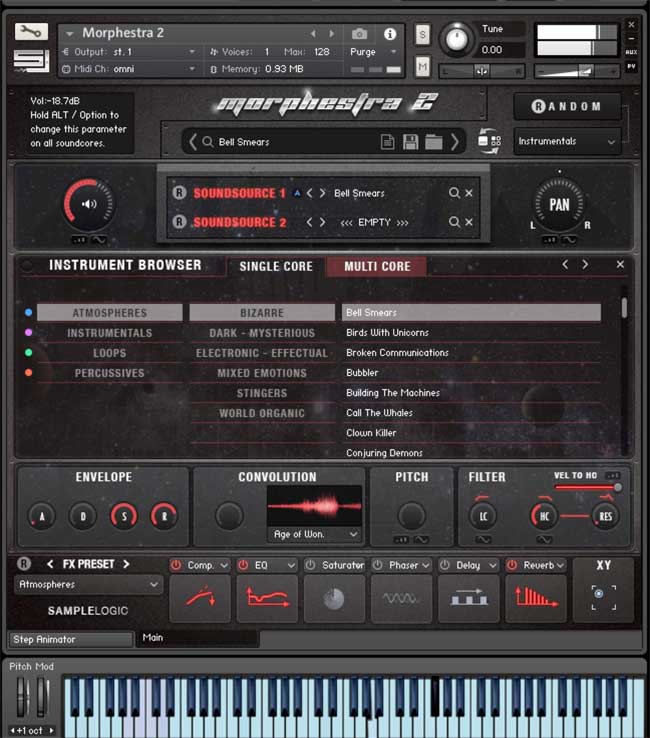This screenshot has width=650, height=738.
Task: Click the camera snapshot icon
Action: tap(360, 33)
